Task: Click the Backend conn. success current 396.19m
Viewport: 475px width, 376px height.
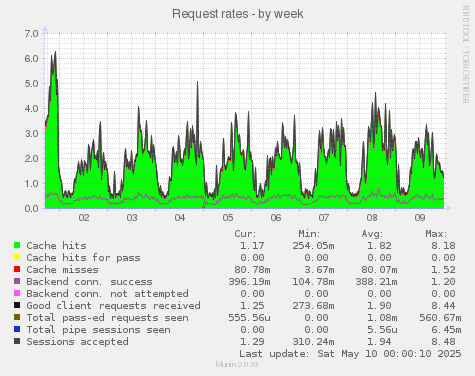Action: [250, 282]
